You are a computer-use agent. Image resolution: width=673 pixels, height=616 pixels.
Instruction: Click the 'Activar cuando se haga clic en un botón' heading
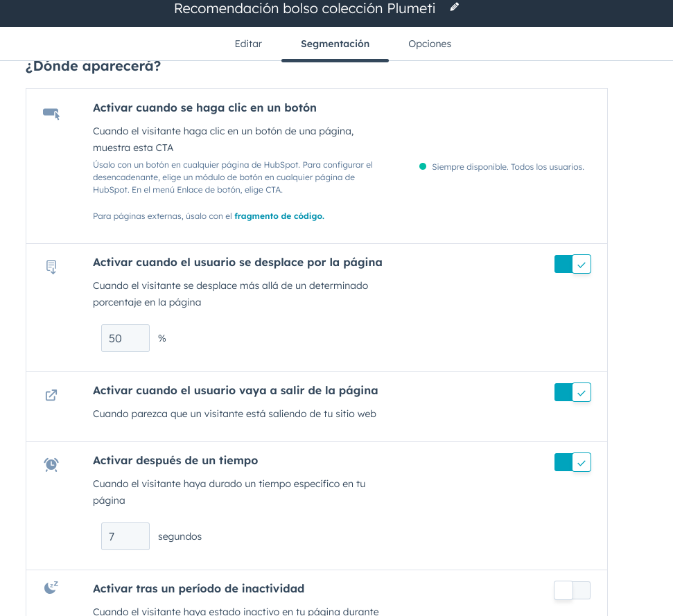point(204,107)
